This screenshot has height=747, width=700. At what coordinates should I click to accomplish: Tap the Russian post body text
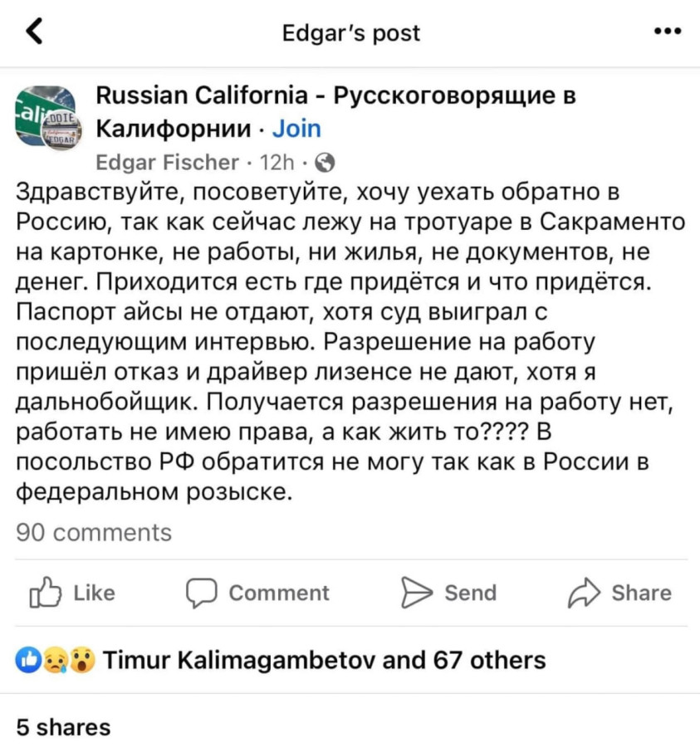(x=350, y=342)
